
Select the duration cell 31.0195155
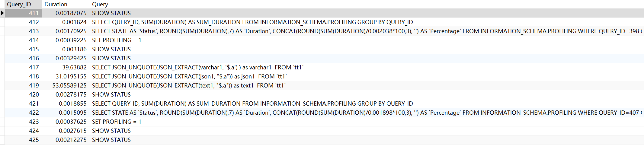71,76
